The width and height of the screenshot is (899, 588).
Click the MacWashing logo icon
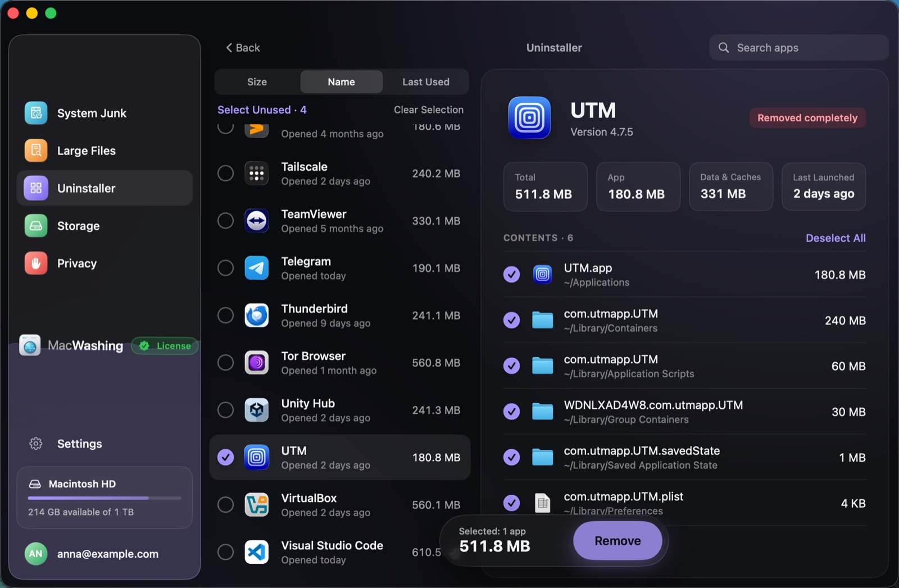pos(30,345)
